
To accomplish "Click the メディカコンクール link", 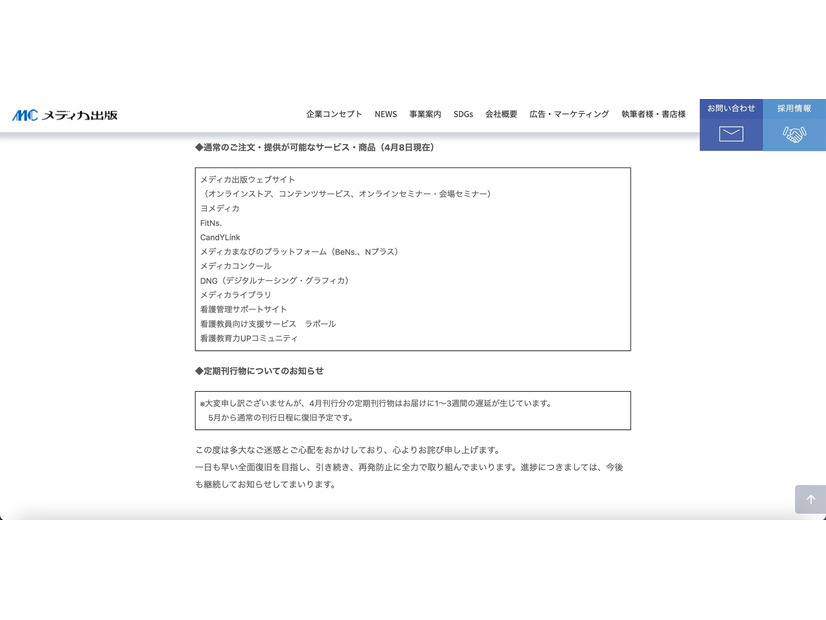I will pos(236,266).
